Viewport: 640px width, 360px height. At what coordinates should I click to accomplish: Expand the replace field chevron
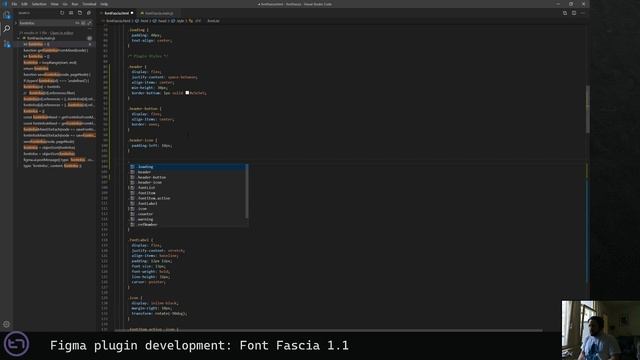16,23
